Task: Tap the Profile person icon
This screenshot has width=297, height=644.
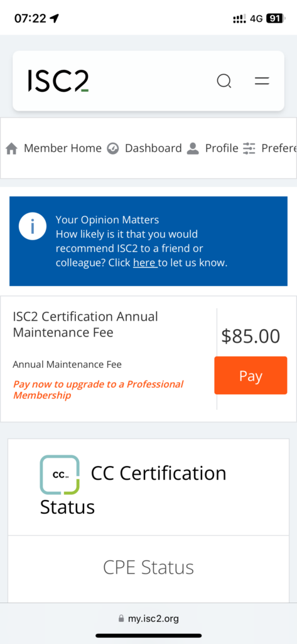Action: (x=192, y=148)
